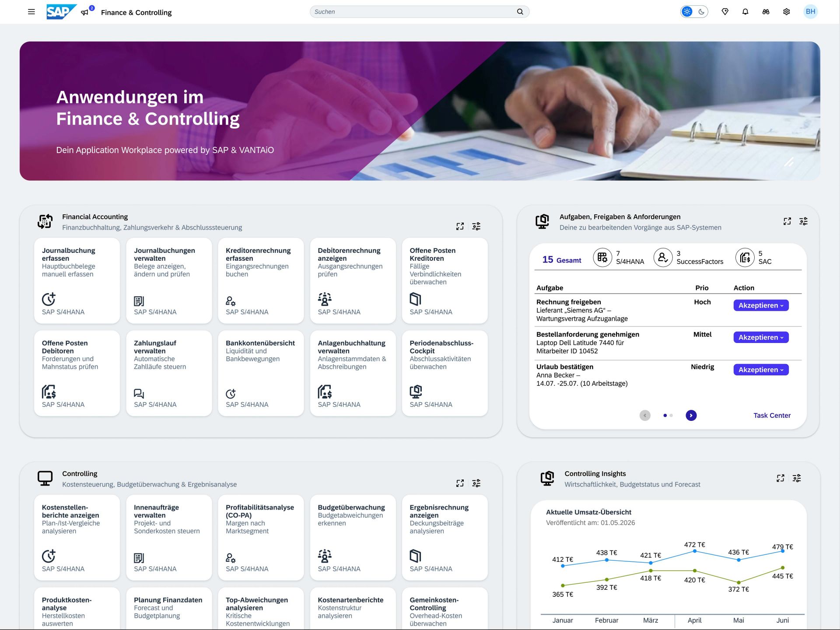Open settings gear in header
Viewport: 840px width, 630px height.
pos(786,12)
